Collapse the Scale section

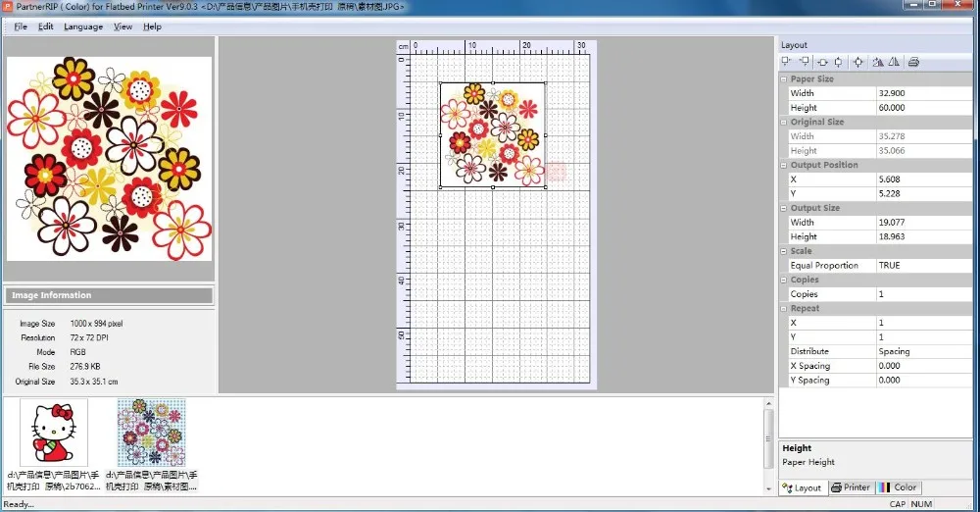click(x=784, y=251)
